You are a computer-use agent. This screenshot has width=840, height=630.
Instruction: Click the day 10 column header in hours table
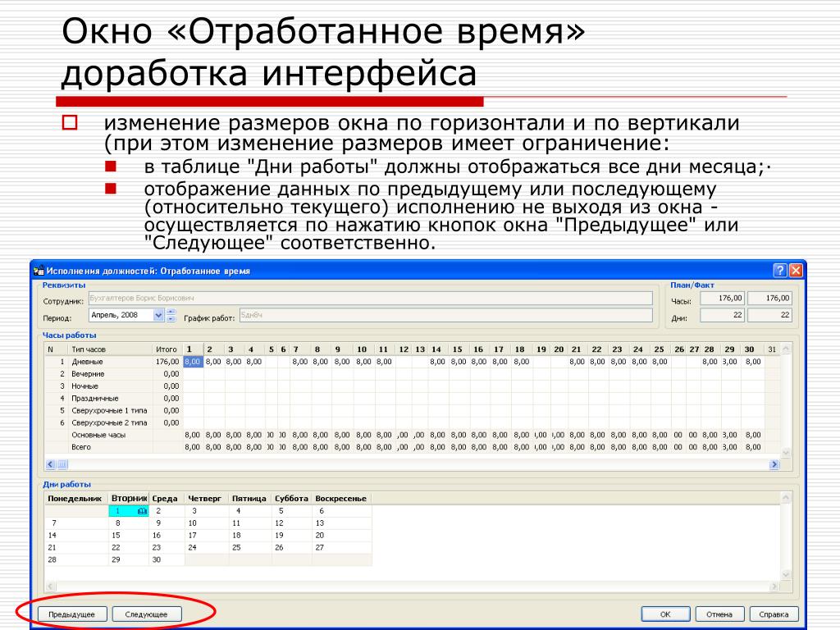pos(363,349)
